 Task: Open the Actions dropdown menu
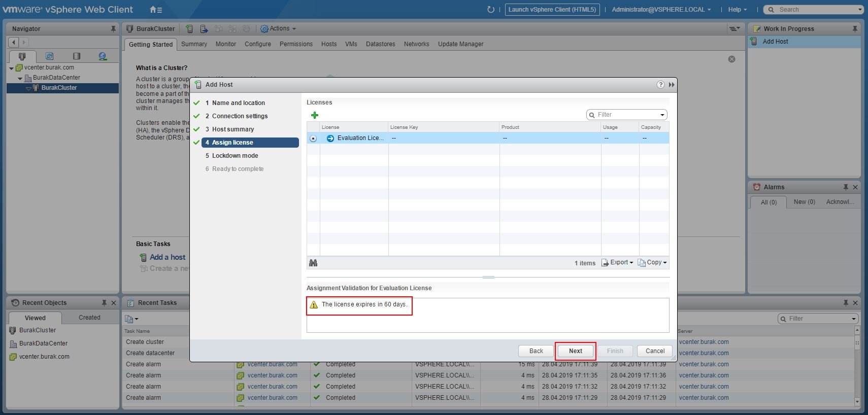(278, 29)
